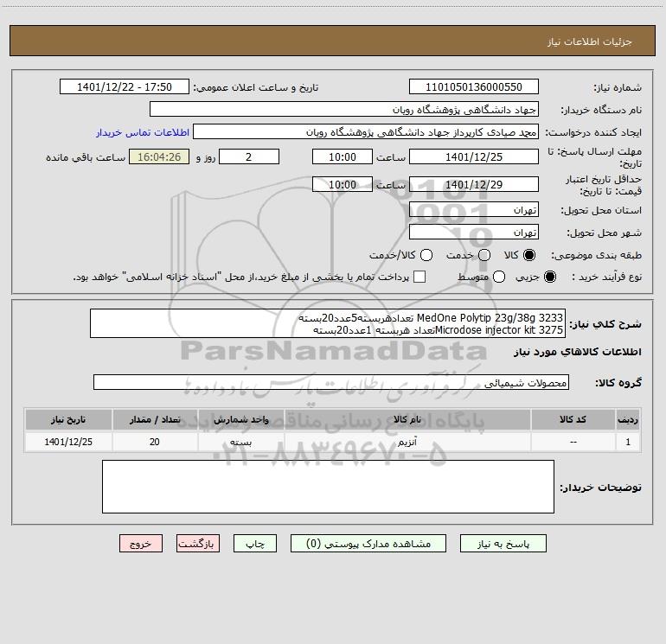Screen dimensions: 666x644
Task: Click the table date cell 1401/12/25
Action: pos(68,442)
